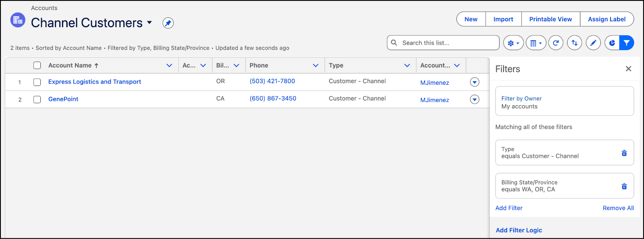644x239 pixels.
Task: Click the Type column header
Action: point(336,65)
